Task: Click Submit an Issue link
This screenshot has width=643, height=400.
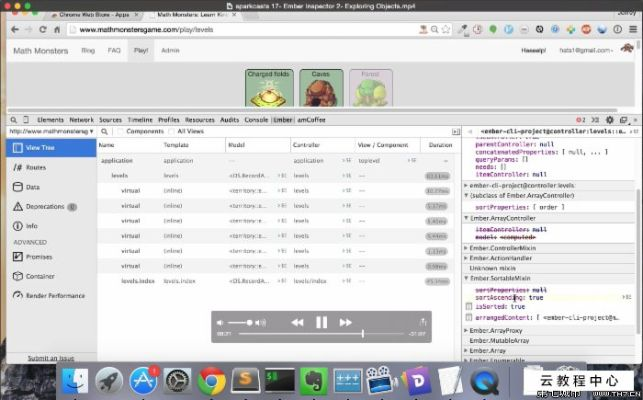Action: pyautogui.click(x=51, y=358)
